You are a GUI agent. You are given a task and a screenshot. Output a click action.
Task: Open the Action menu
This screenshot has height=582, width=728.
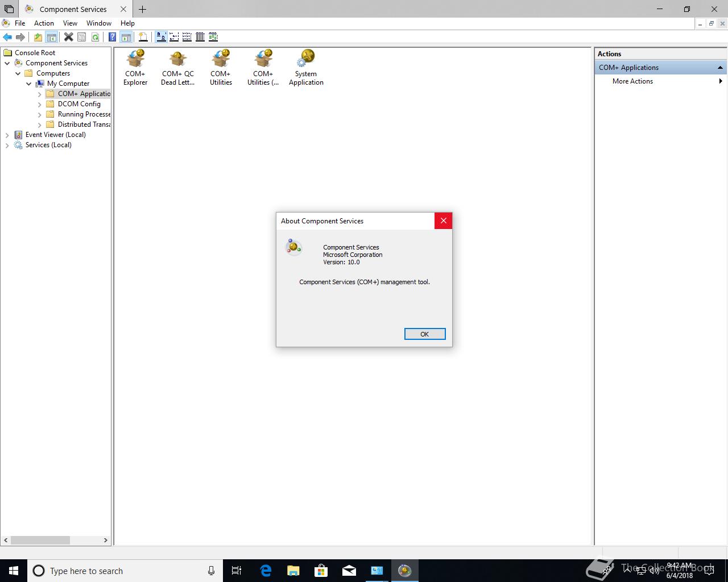pyautogui.click(x=44, y=23)
